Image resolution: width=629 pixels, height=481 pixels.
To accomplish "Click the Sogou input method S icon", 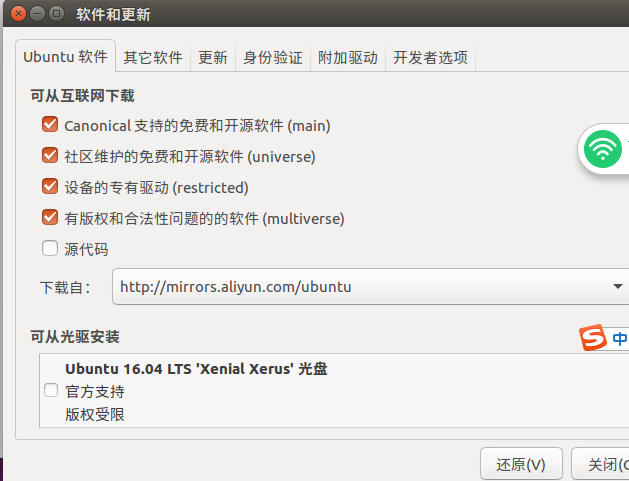I will tap(593, 337).
